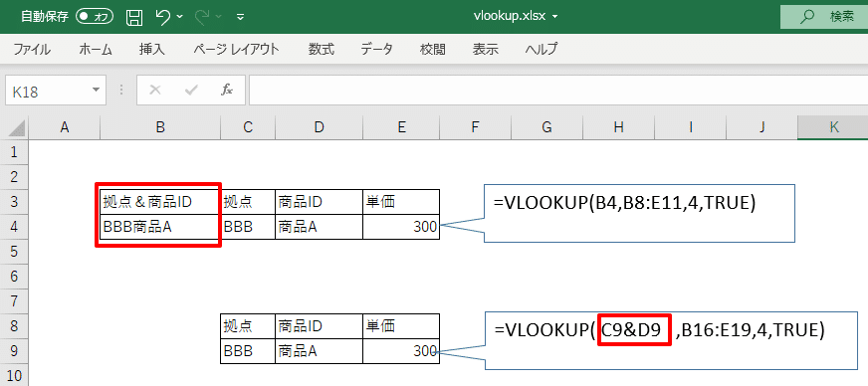Open the データ tab
868x386 pixels.
377,50
